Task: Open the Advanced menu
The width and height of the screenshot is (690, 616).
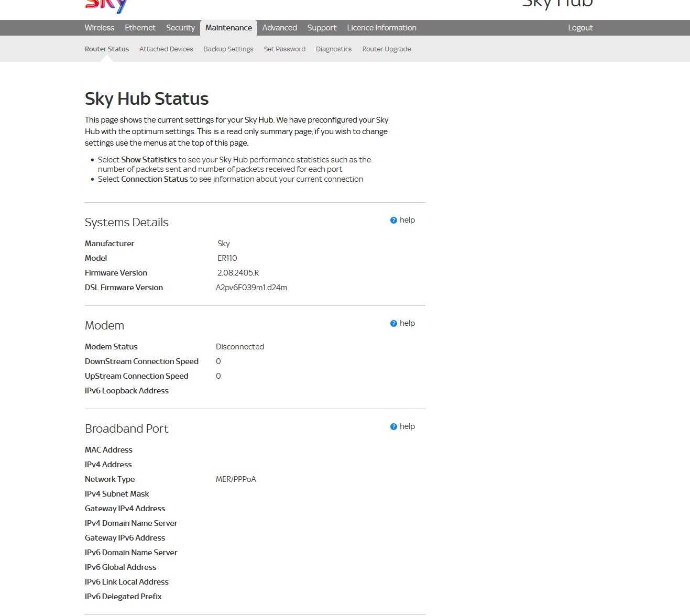Action: [x=280, y=28]
